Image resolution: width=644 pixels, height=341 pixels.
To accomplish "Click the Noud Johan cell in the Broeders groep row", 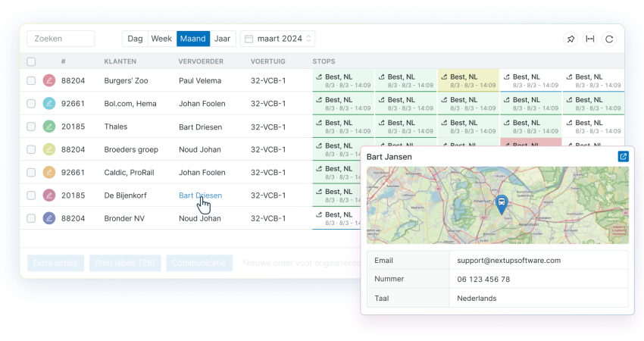I will coord(199,149).
